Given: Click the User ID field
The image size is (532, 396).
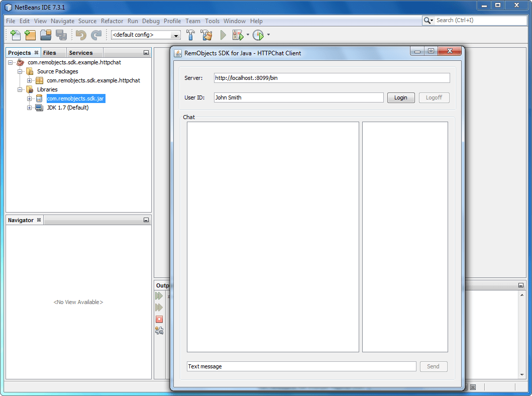Looking at the screenshot, I should point(298,97).
